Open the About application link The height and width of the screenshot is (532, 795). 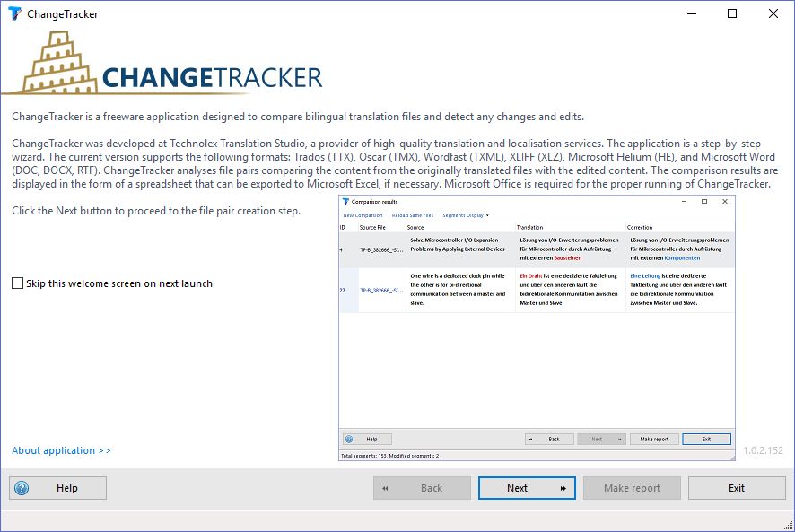click(x=61, y=450)
